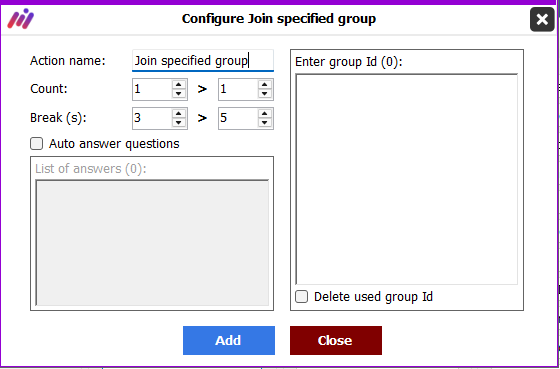Increase the minimum Count value with up arrow
Image resolution: width=560 pixels, height=369 pixels.
point(179,85)
